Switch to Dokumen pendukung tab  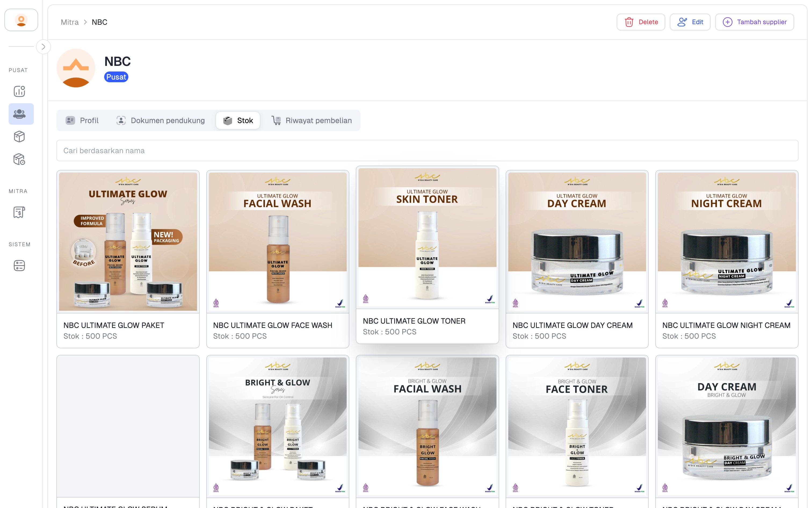pos(160,120)
